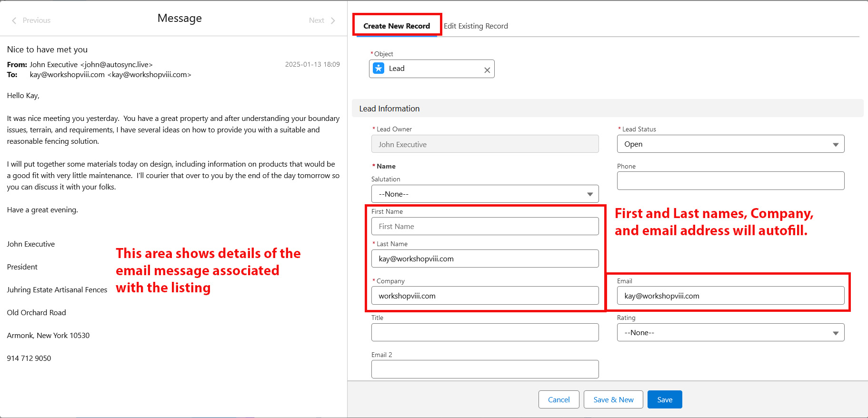Viewport: 868px width, 418px height.
Task: Click the blue Save button
Action: 664,400
